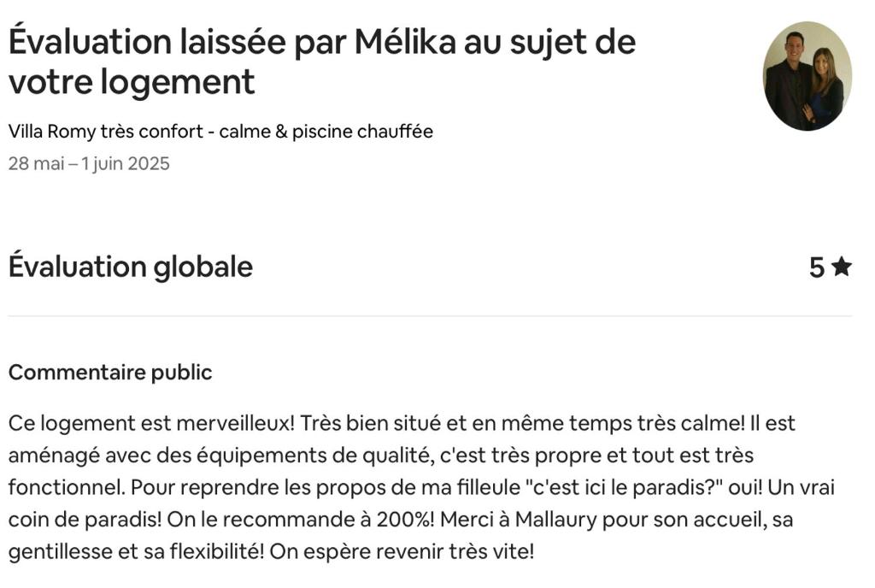This screenshot has height=588, width=875.
Task: Click the words votre logement in the title
Action: [x=132, y=81]
